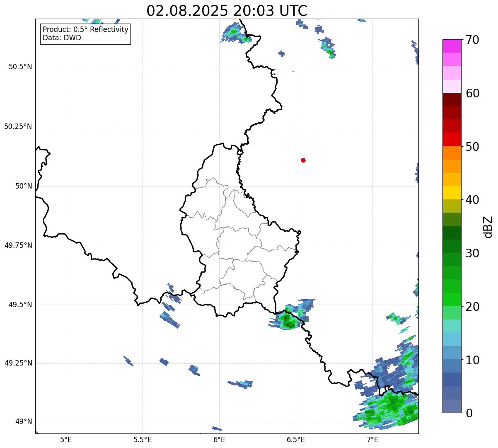
Task: Click colorbar tick label '20'
Action: (x=472, y=307)
